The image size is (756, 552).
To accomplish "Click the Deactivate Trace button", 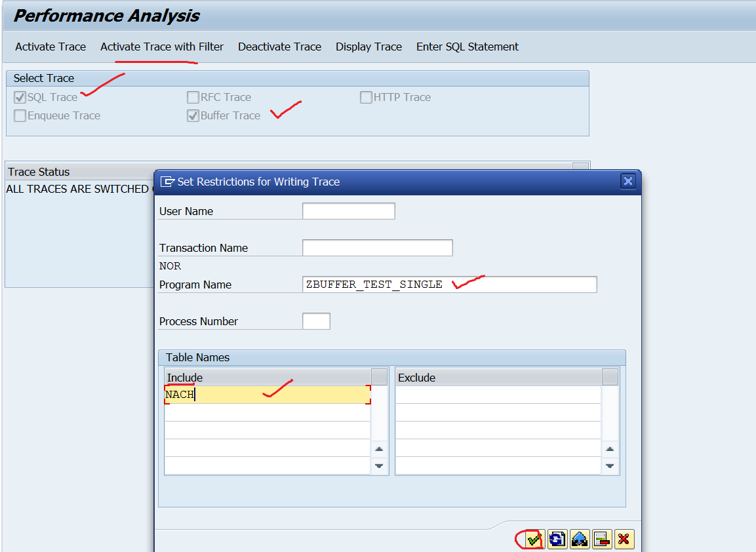I will click(279, 47).
